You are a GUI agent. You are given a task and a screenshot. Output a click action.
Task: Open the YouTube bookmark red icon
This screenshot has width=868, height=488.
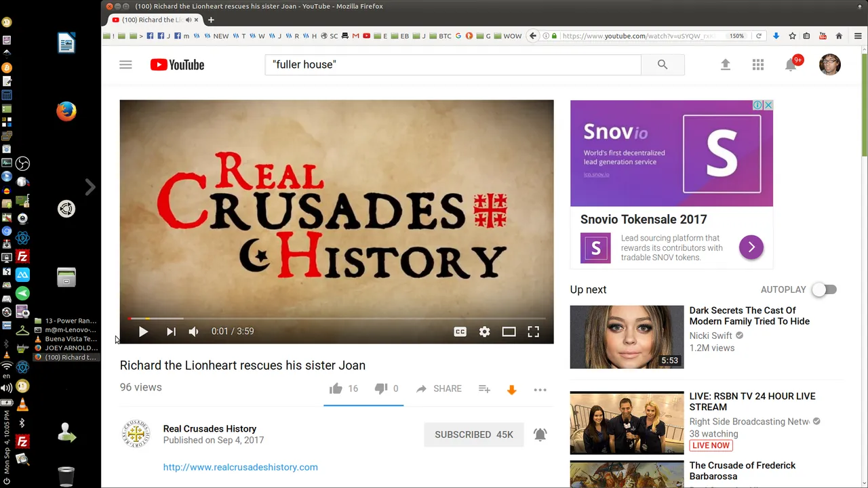coord(366,36)
